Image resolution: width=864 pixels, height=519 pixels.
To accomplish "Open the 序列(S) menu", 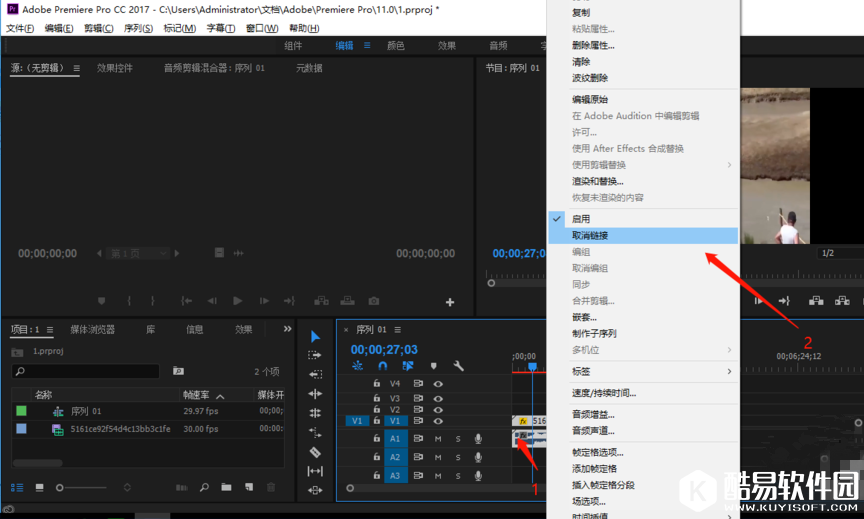I will 138,28.
